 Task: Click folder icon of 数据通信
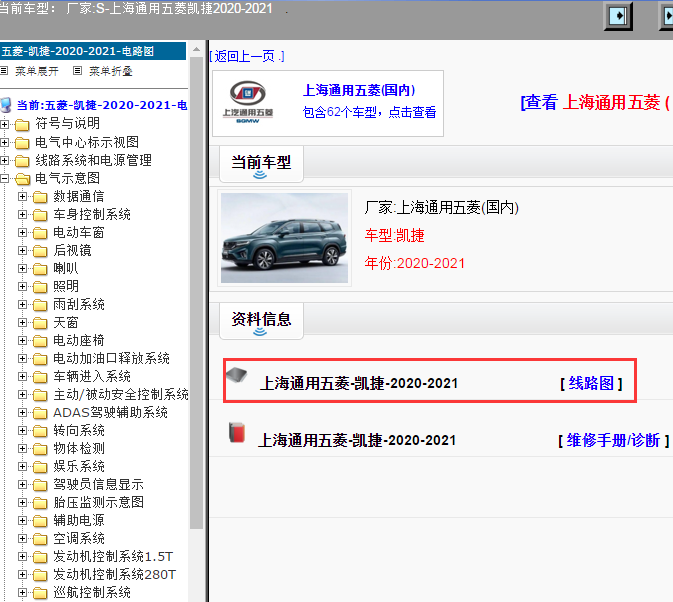(40, 197)
